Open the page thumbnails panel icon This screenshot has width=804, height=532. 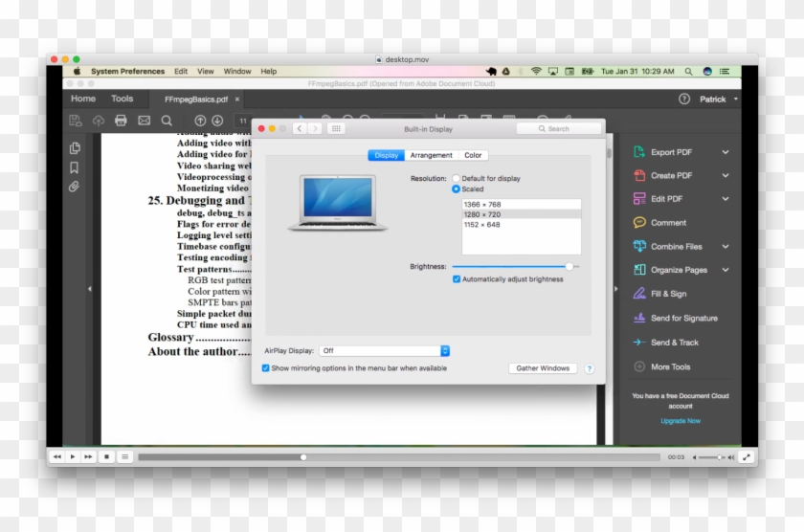point(75,148)
